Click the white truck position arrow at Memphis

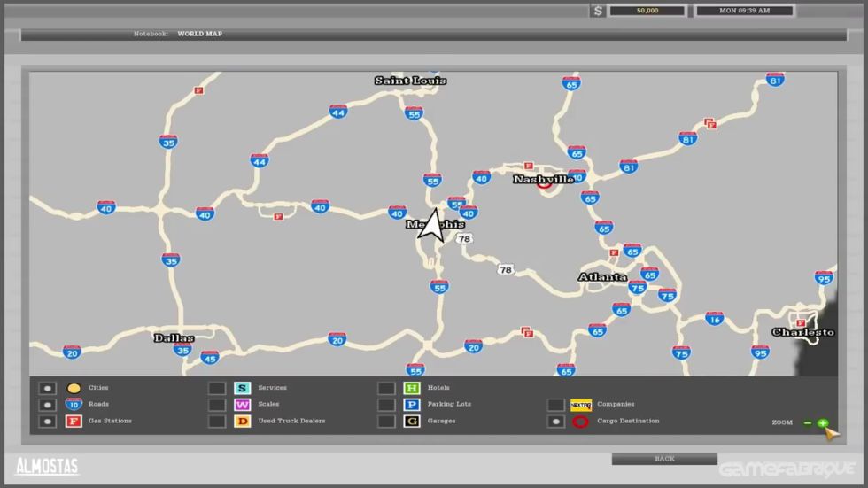click(x=432, y=225)
